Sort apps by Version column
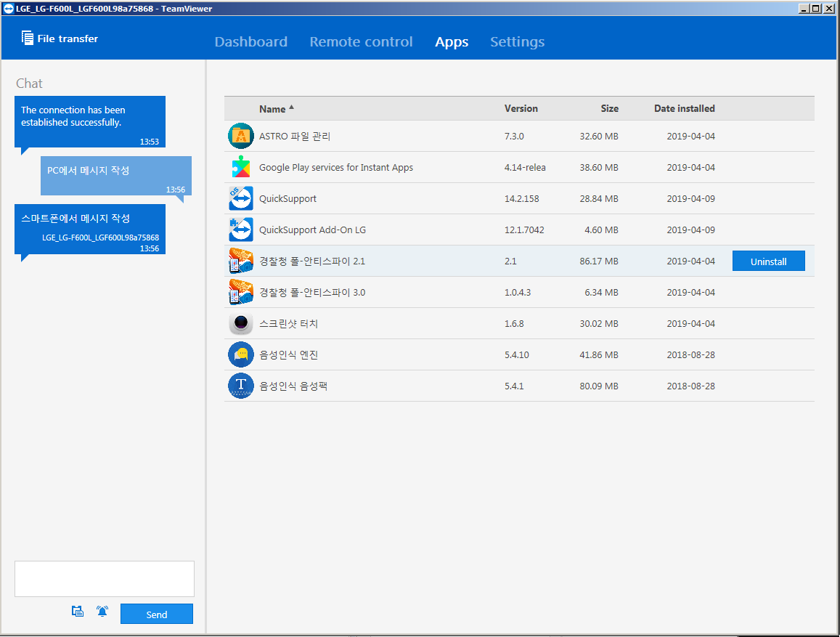This screenshot has width=840, height=637. (x=521, y=108)
